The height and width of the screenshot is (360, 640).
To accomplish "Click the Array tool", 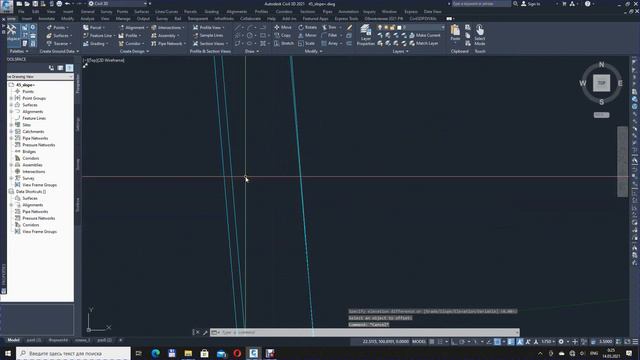I will [330, 43].
